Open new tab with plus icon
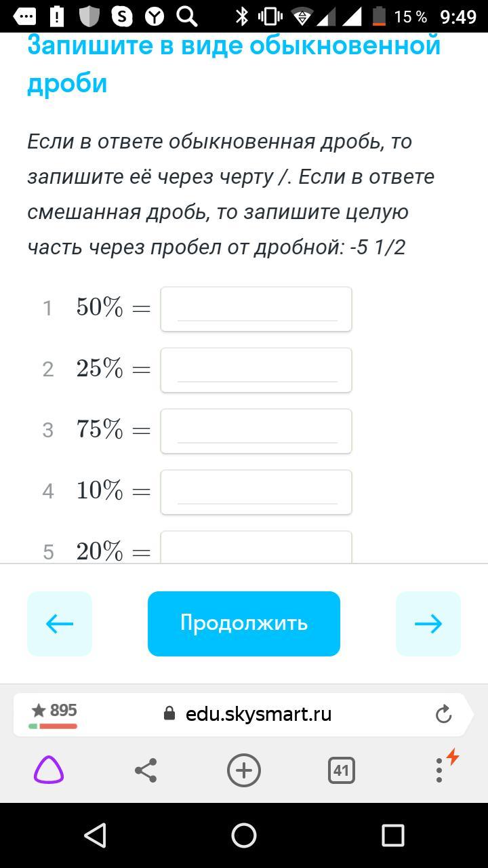488x868 pixels. pyautogui.click(x=244, y=770)
